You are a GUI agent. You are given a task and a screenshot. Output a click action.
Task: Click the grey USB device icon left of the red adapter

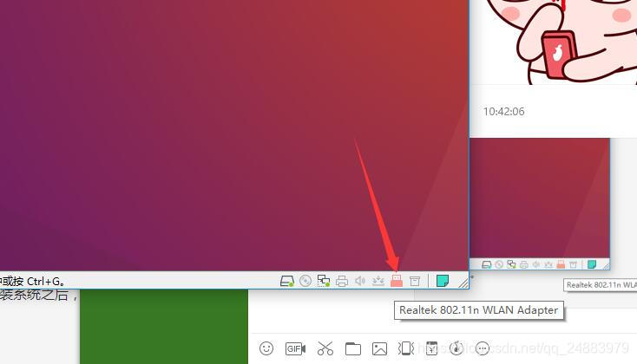coord(378,281)
